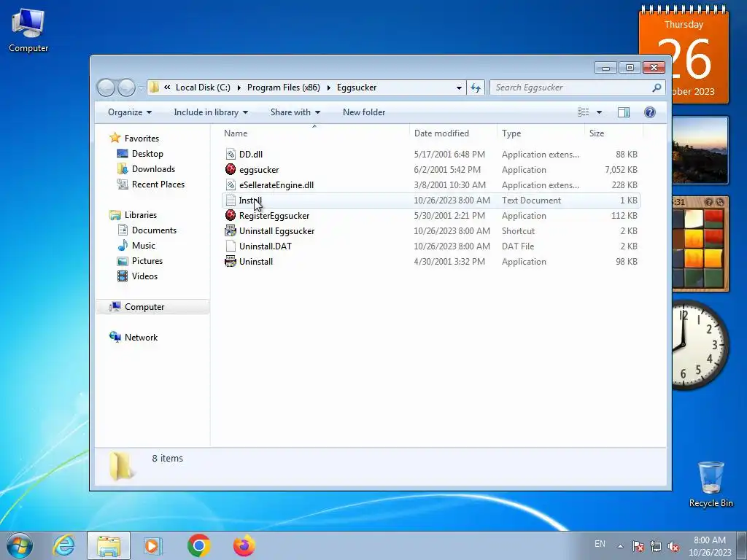747x560 pixels.
Task: Click Windows Explorer taskbar button
Action: tap(109, 545)
